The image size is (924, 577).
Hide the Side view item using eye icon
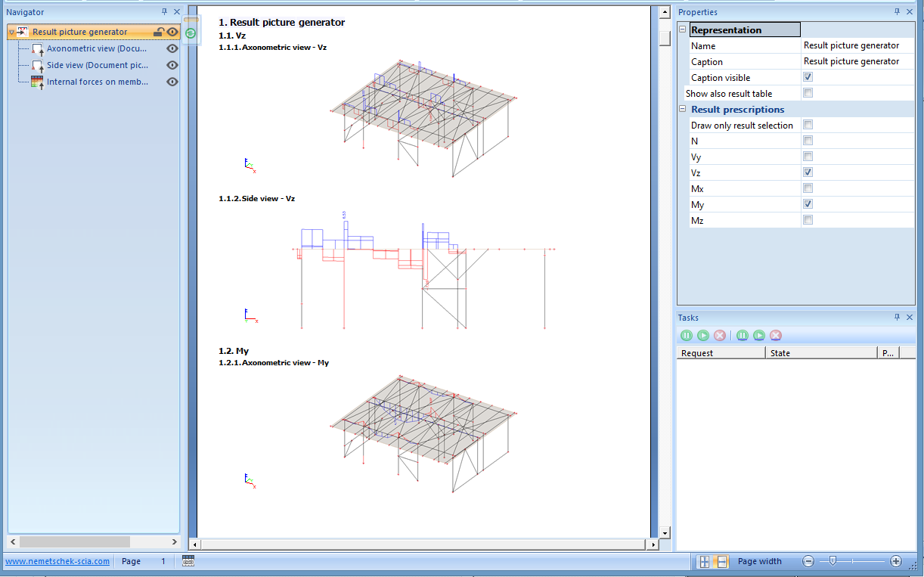click(172, 65)
